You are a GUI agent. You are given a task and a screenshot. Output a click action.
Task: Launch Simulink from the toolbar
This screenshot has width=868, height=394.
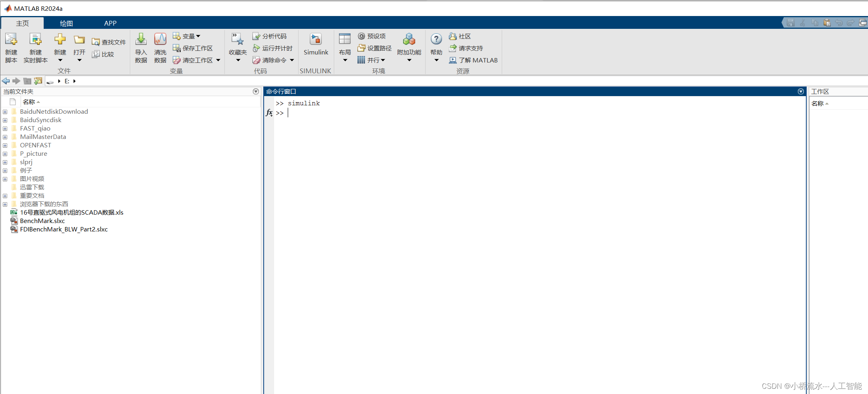point(316,44)
